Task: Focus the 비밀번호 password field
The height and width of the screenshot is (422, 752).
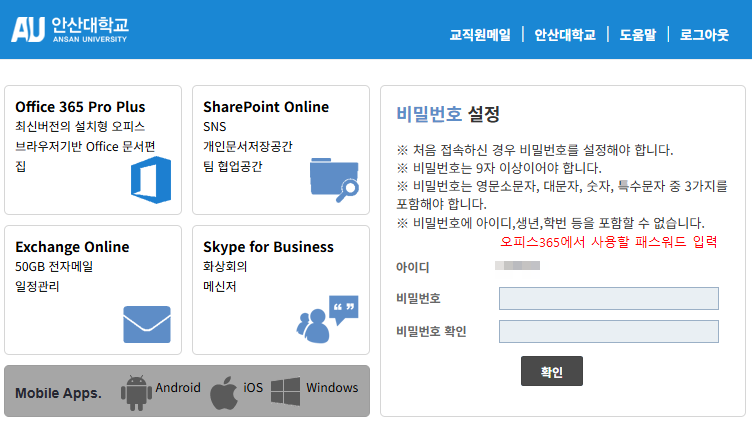Action: 608,298
